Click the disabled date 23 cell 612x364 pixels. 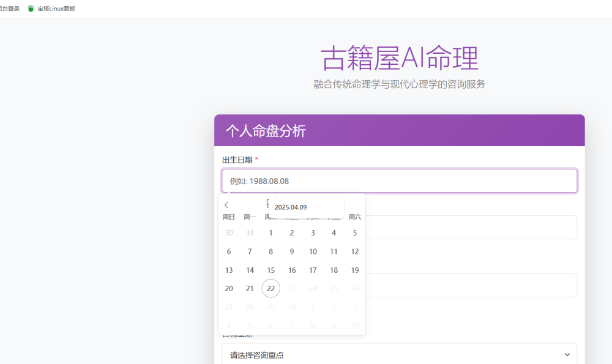[x=292, y=288]
